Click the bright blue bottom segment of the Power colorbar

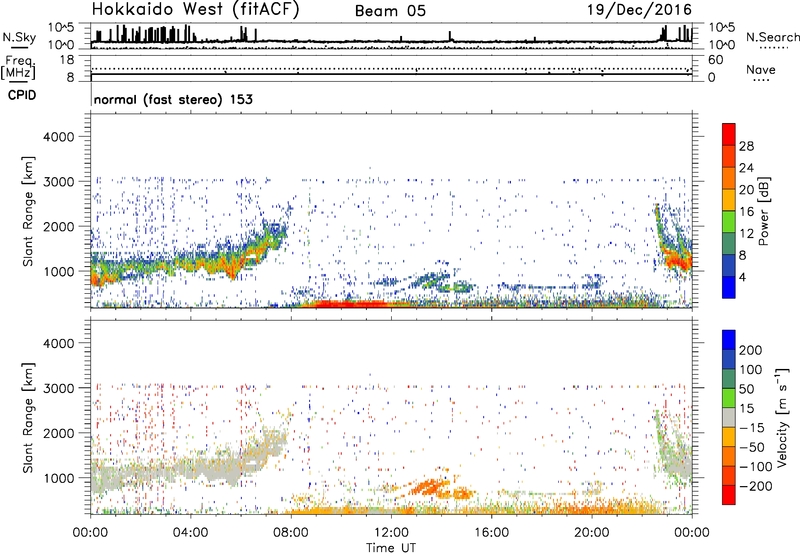click(x=729, y=287)
